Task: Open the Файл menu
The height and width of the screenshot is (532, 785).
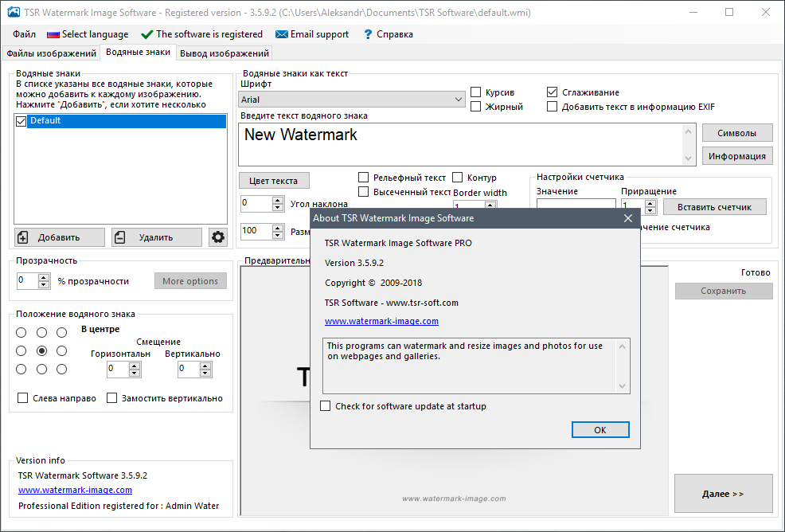Action: [24, 34]
